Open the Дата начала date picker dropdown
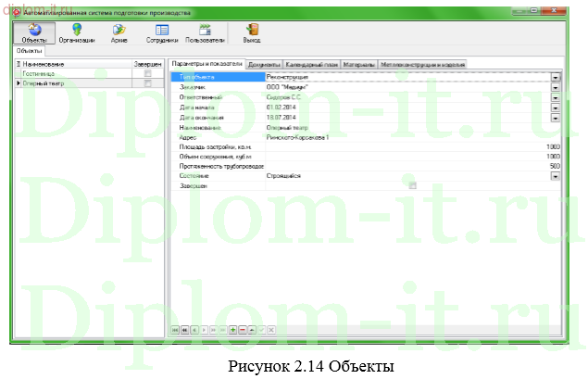Image resolution: width=588 pixels, height=379 pixels. click(556, 107)
